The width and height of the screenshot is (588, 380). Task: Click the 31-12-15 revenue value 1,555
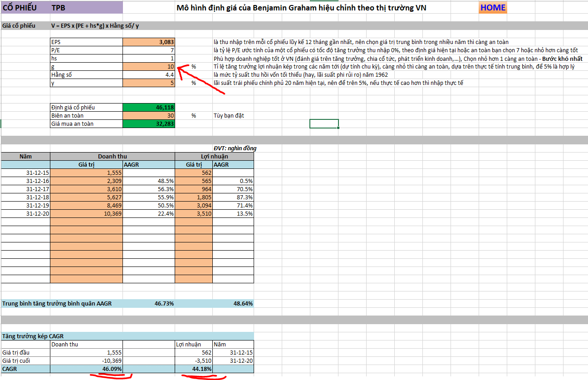(86, 173)
